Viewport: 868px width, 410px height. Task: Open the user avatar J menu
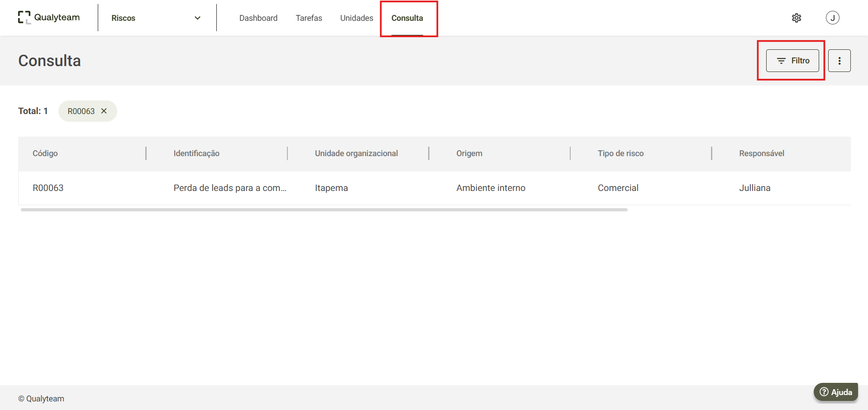pyautogui.click(x=832, y=18)
